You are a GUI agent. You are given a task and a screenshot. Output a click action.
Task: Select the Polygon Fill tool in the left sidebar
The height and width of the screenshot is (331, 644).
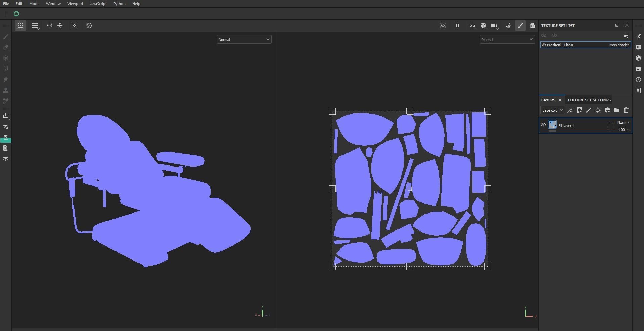(x=6, y=69)
